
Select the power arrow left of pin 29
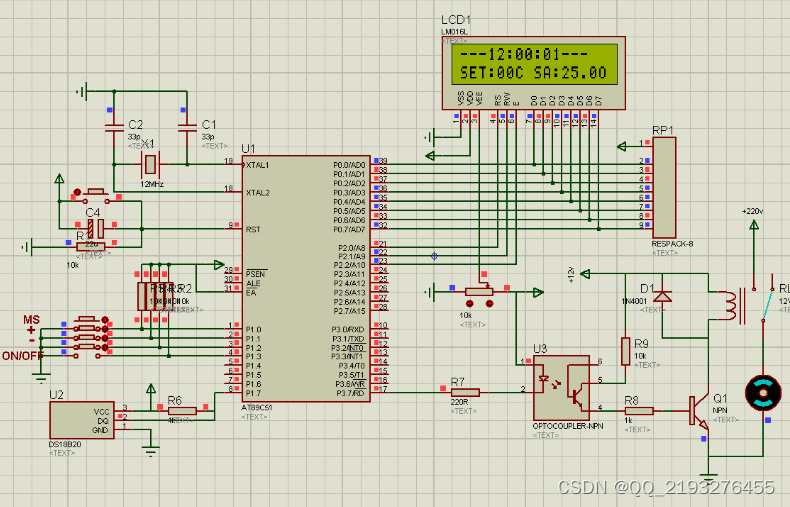(219, 265)
